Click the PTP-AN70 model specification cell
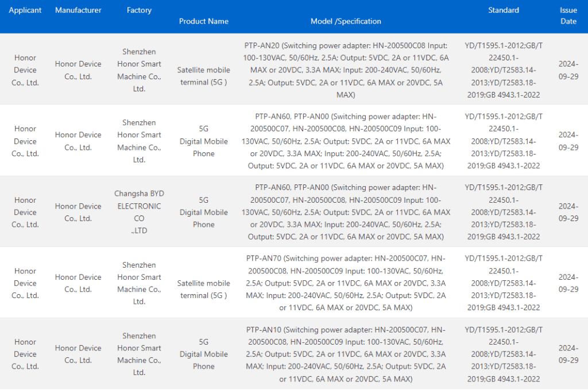 click(346, 283)
